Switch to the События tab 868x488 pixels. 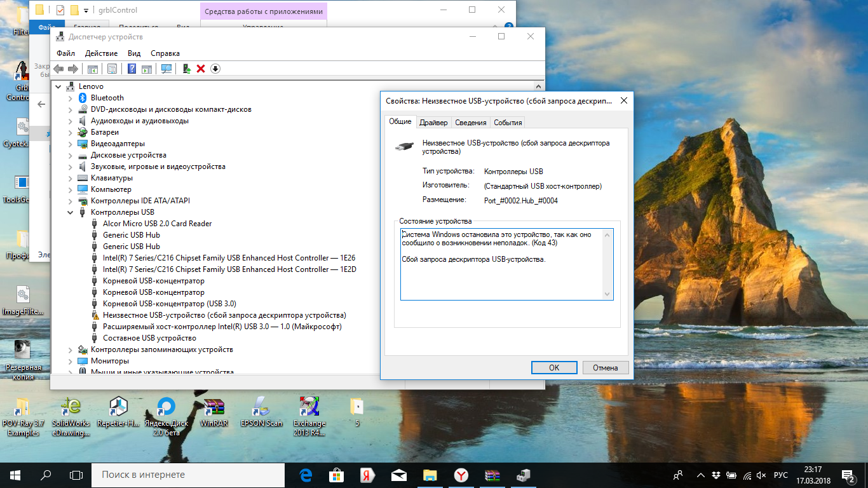click(x=508, y=123)
